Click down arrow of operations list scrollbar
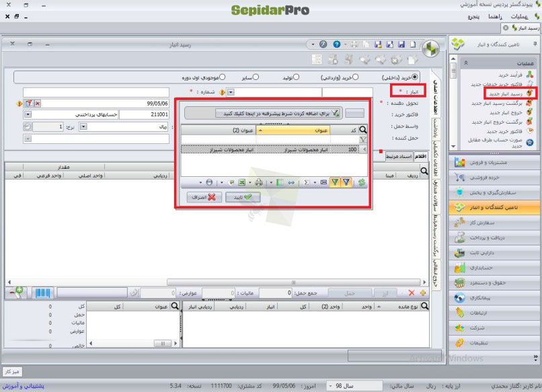The image size is (542, 392). pos(453,147)
